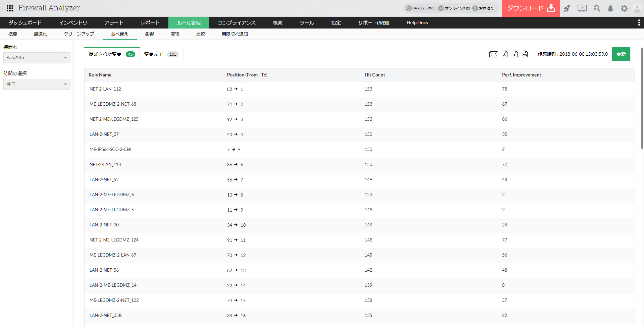The width and height of the screenshot is (644, 327).
Task: Select rule ME-IPSec-SOC-2-CHI
Action: coord(110,149)
